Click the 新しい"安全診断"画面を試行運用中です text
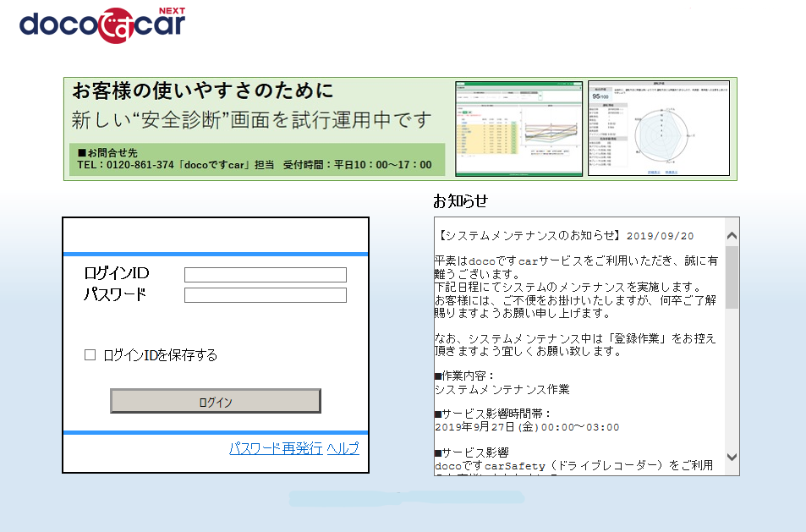The width and height of the screenshot is (806, 532). coord(251,120)
